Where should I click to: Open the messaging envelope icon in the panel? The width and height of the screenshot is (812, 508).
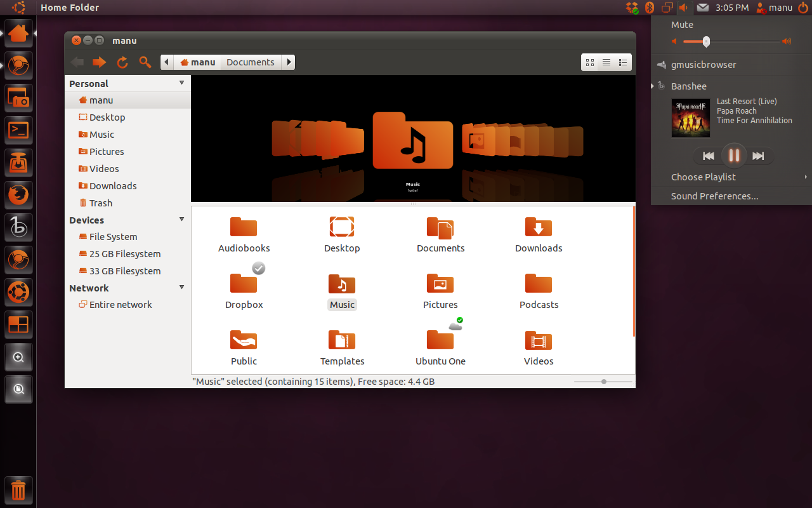coord(702,8)
